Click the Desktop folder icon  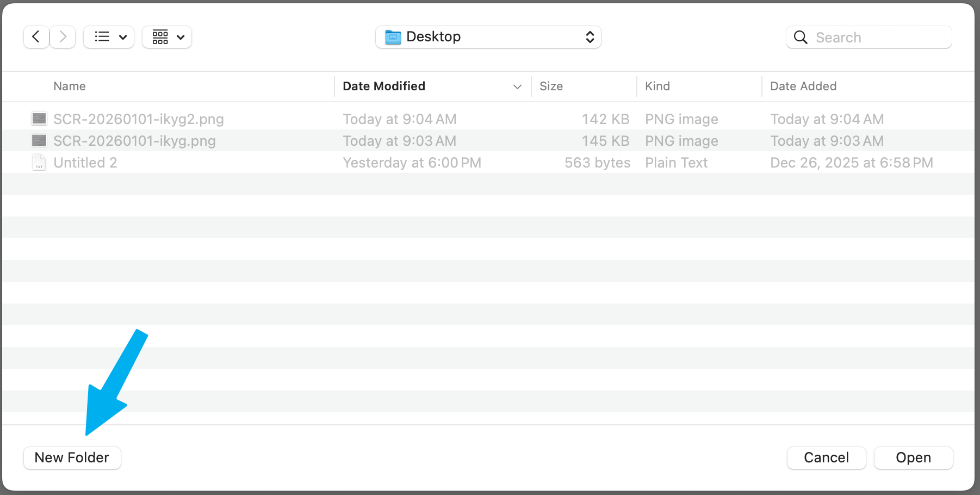[393, 37]
